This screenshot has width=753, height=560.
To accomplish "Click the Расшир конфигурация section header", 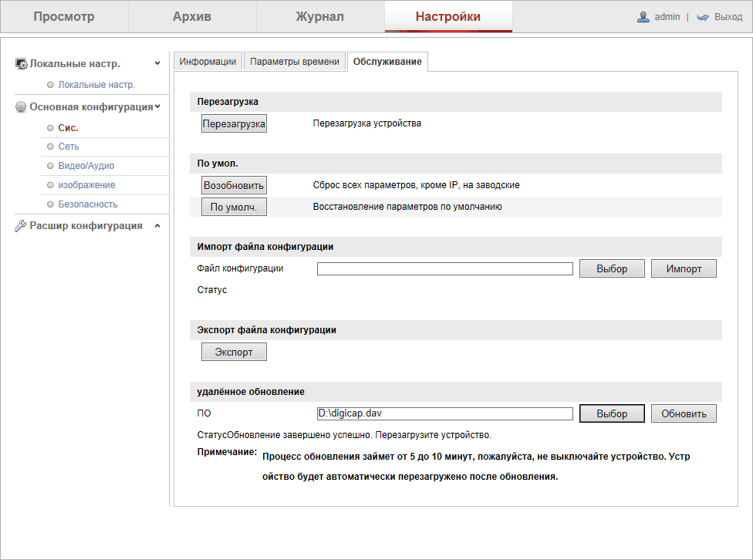I will [86, 226].
